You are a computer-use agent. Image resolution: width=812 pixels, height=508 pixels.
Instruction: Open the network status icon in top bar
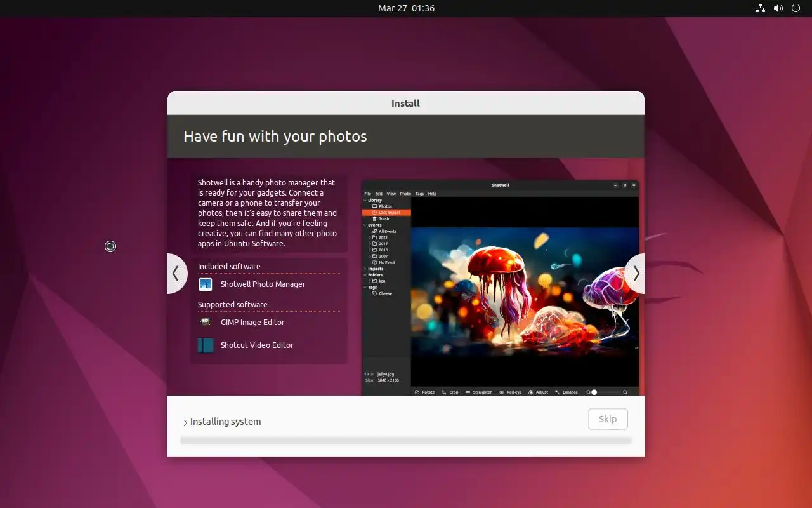(x=760, y=8)
